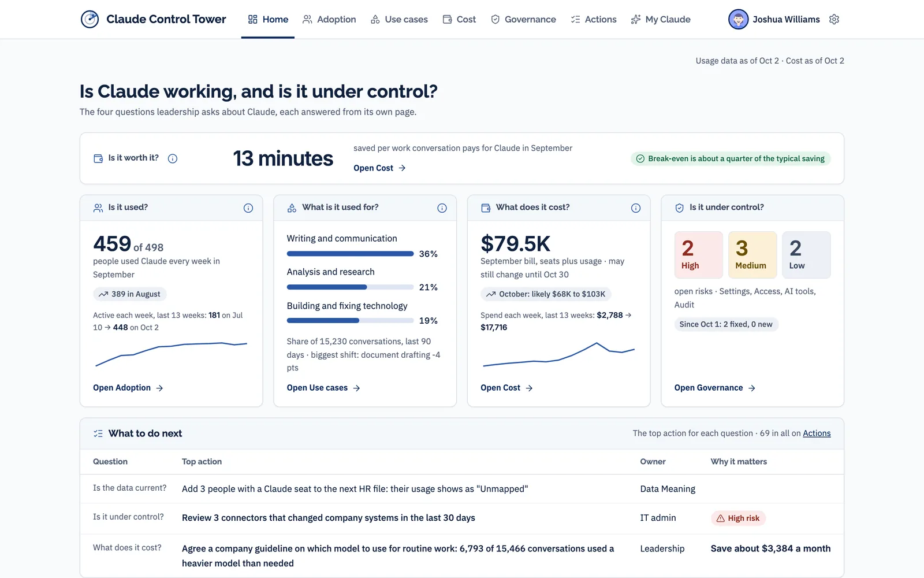The height and width of the screenshot is (578, 924).
Task: Click Joshua Williams' avatar picture
Action: click(738, 19)
